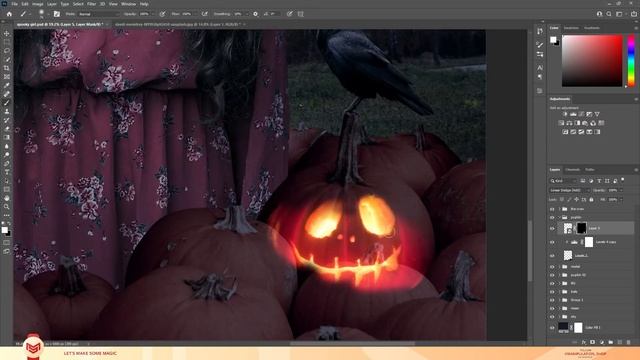The image size is (640, 360).
Task: Expand the model layer group
Action: (x=560, y=267)
